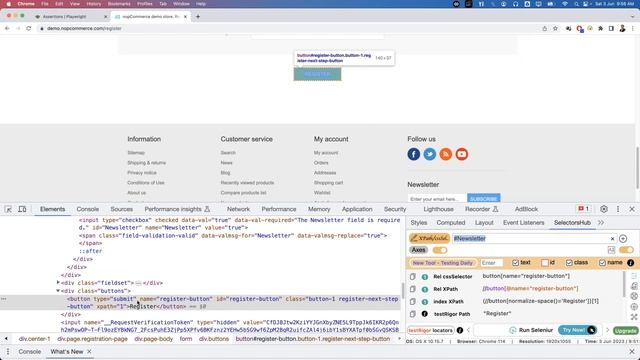Open drawer kebab menu beside Console
Screen dimensions: 640x360
(8, 351)
